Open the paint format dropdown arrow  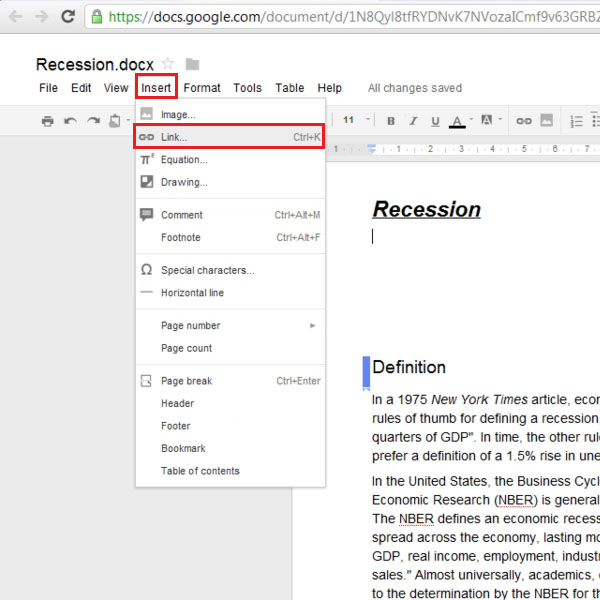(x=128, y=120)
